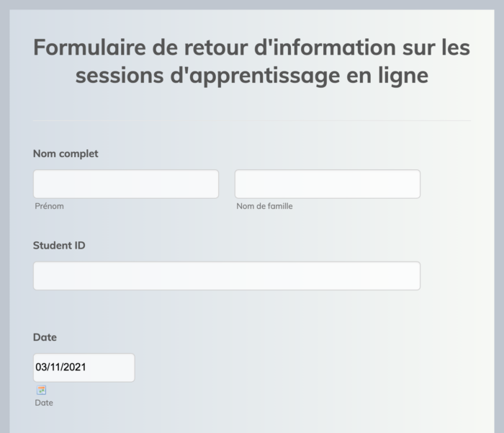This screenshot has height=433, width=504.
Task: Click the small 'Date' sublabel under calendar icon
Action: pyautogui.click(x=44, y=403)
